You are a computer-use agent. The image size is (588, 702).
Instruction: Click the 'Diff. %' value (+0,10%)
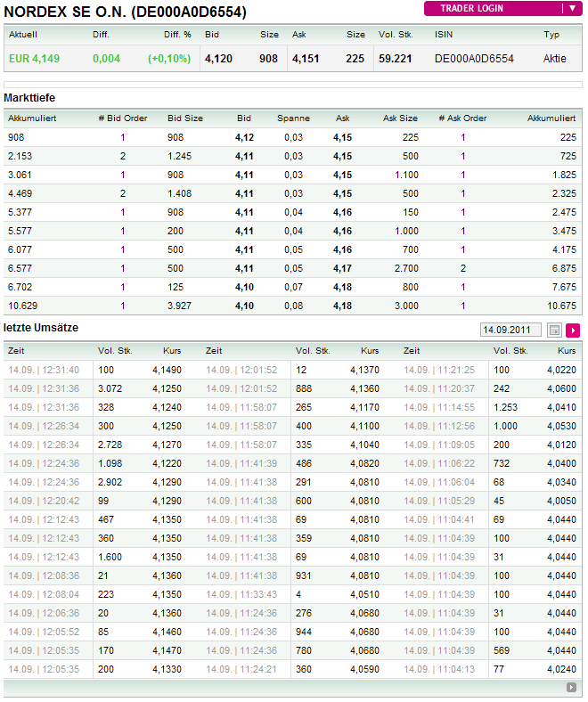[x=169, y=59]
